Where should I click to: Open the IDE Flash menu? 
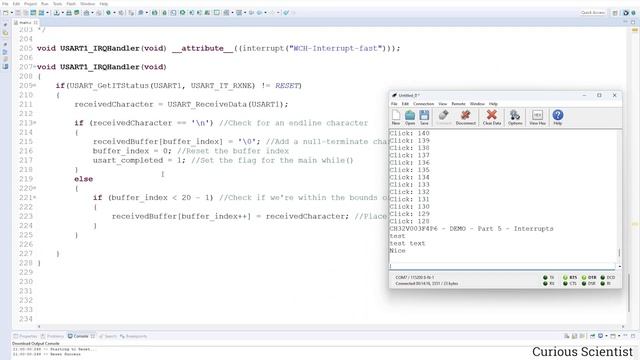pos(71,4)
